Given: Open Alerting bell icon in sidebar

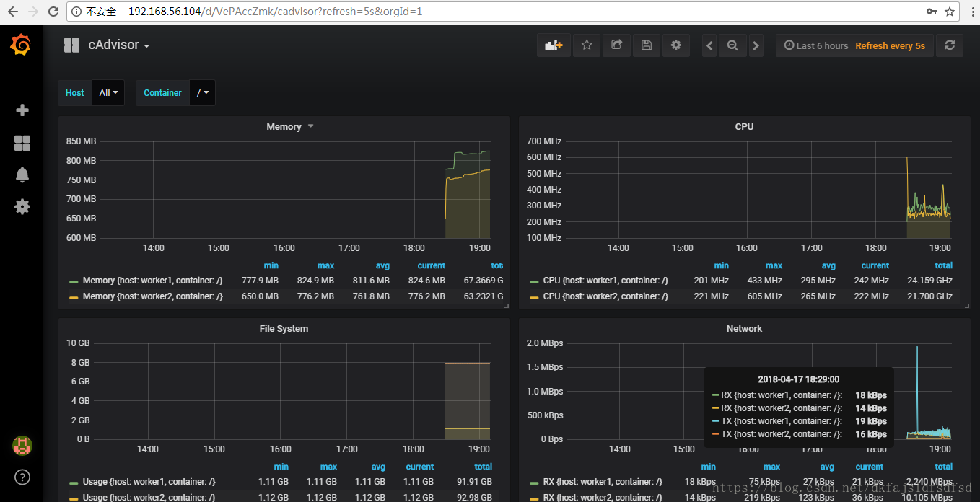Looking at the screenshot, I should point(22,175).
